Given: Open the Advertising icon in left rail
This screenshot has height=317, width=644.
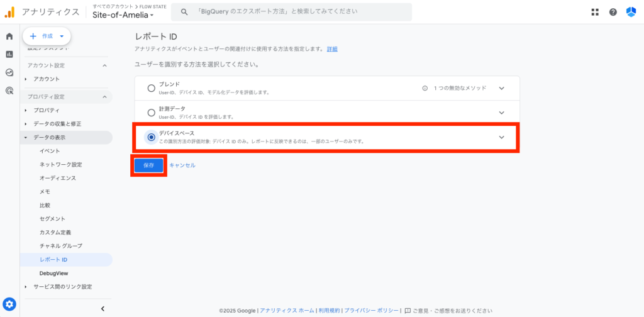Looking at the screenshot, I should click(9, 91).
